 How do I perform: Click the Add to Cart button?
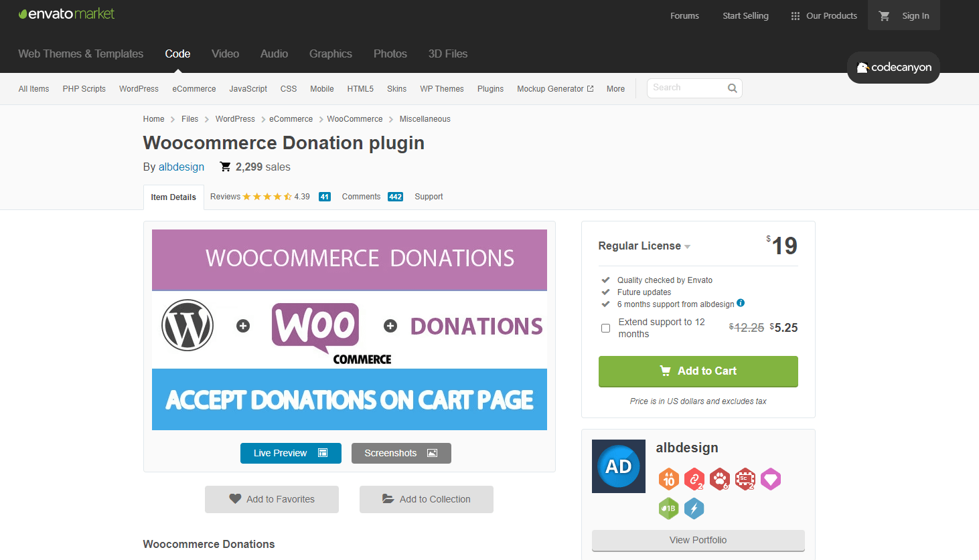(x=698, y=371)
